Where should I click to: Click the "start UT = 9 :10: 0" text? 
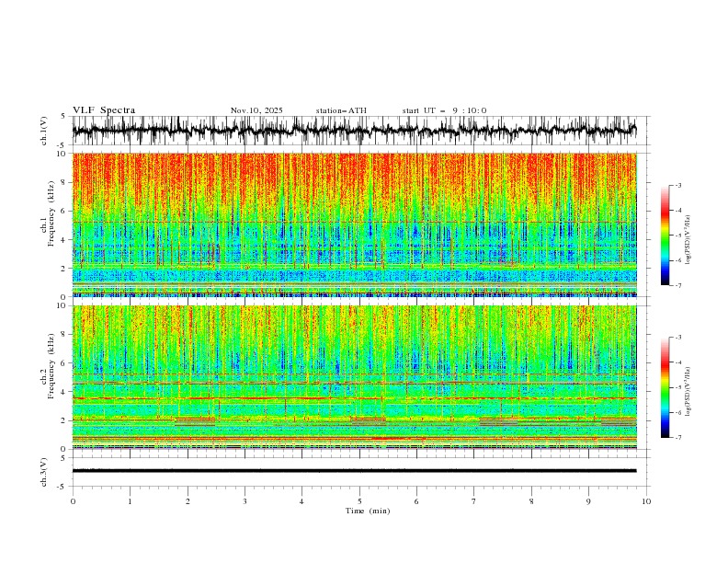444,110
